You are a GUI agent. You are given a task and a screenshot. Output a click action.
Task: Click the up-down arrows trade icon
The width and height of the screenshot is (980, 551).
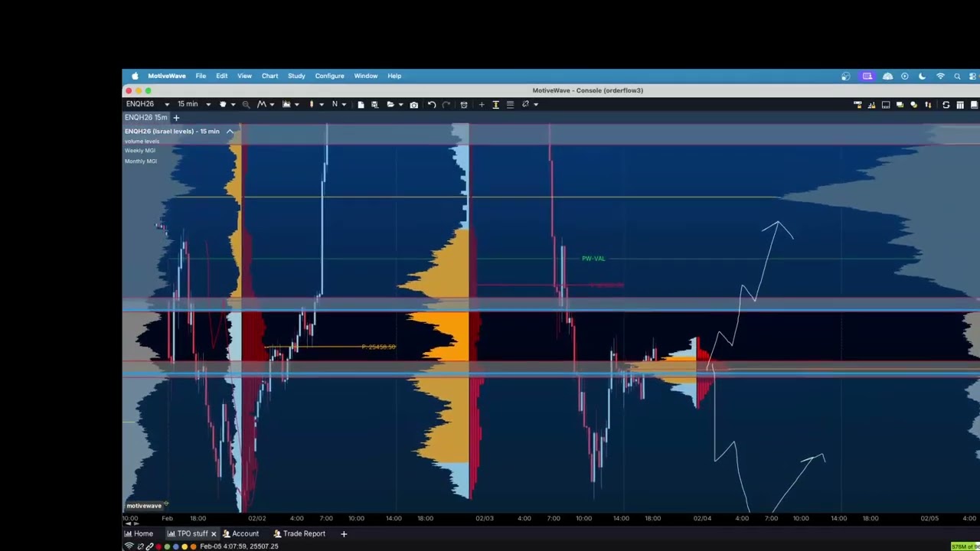928,105
